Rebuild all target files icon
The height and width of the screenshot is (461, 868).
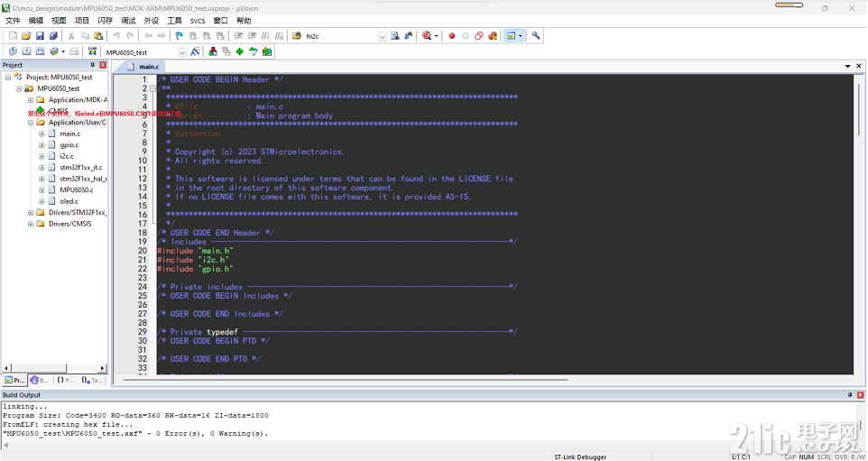(x=40, y=51)
